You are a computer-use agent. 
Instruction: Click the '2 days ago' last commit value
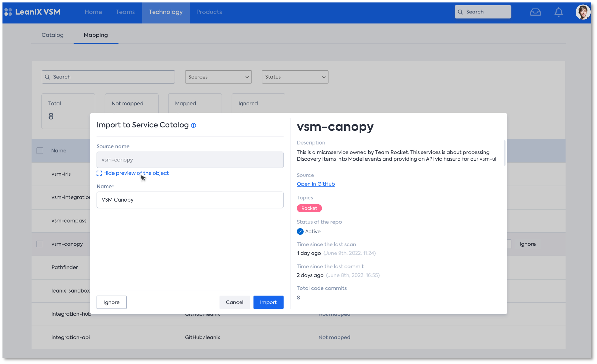[x=310, y=275]
